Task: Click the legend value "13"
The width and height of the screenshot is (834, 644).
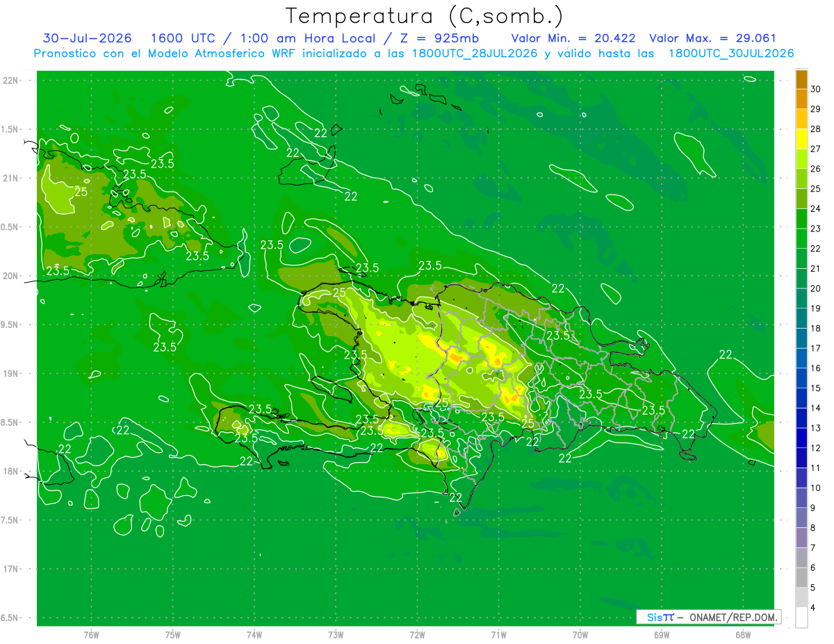Action: pyautogui.click(x=816, y=428)
